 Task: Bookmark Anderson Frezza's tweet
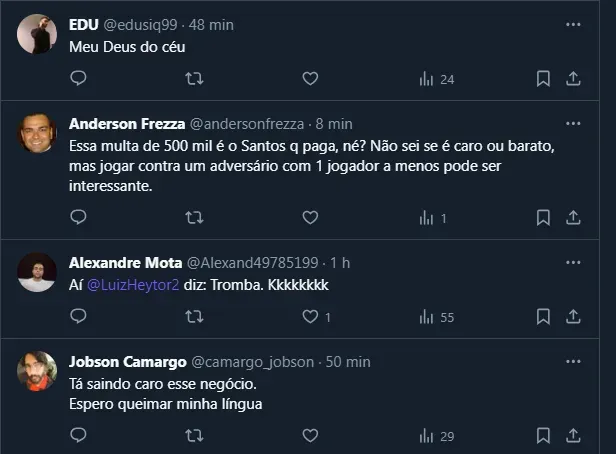543,217
